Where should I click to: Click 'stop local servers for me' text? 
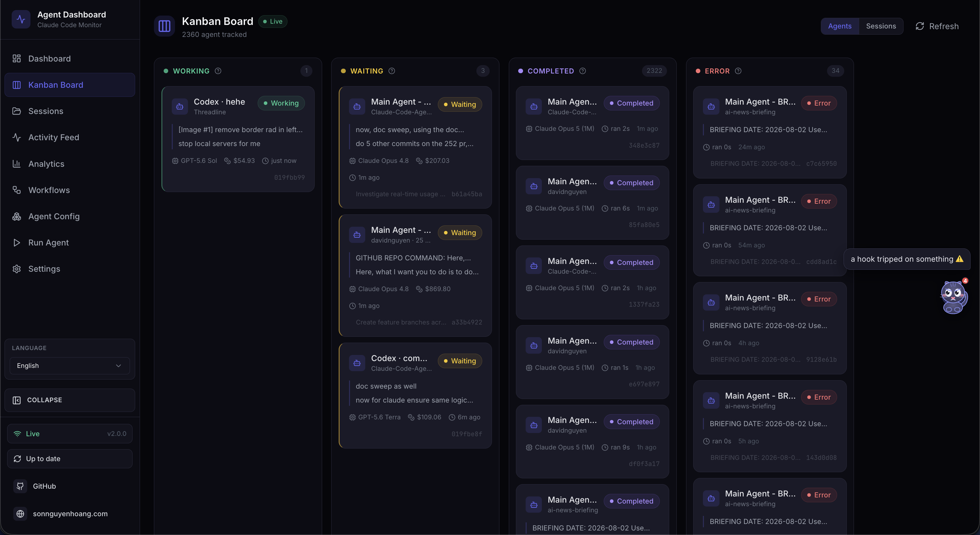[219, 144]
